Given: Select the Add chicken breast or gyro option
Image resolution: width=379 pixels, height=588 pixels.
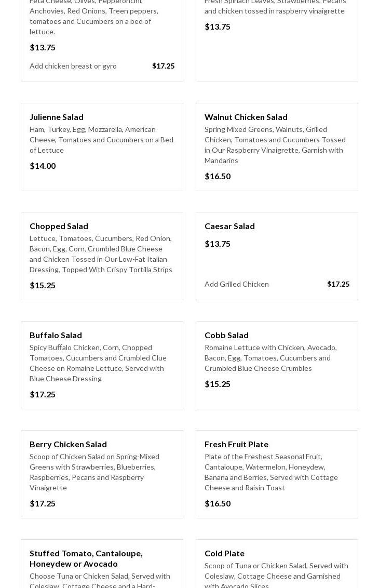Looking at the screenshot, I should (73, 66).
